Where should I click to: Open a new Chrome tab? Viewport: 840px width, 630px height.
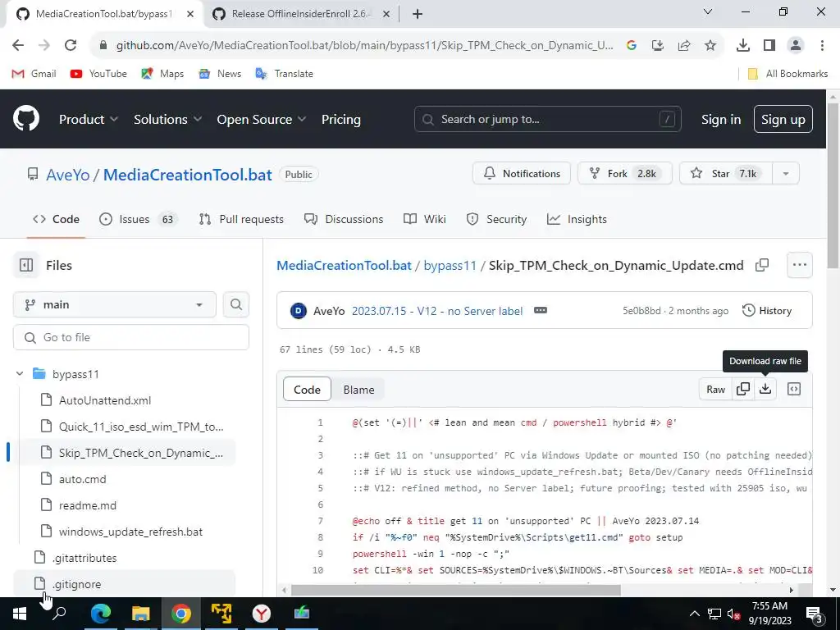tap(418, 14)
